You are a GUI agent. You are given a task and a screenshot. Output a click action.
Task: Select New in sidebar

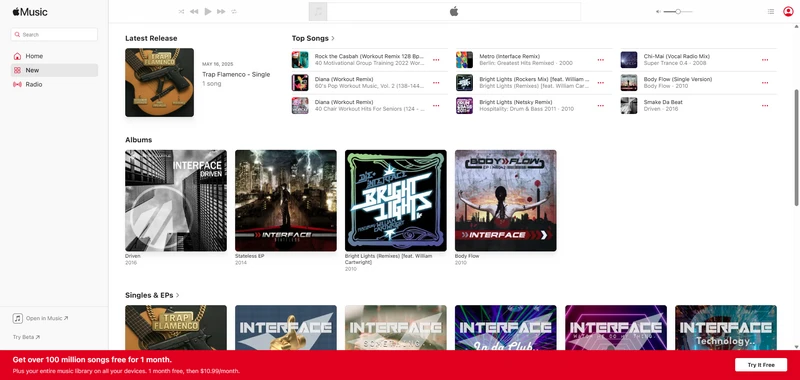(54, 70)
